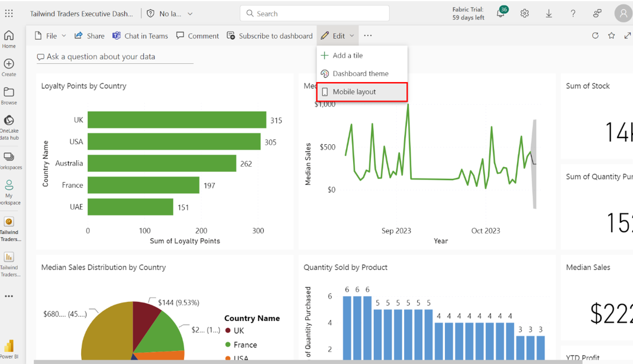Open the help question mark icon

click(573, 14)
